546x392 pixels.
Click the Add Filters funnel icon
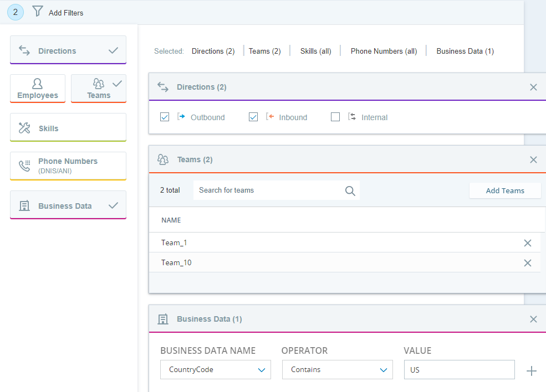click(38, 12)
